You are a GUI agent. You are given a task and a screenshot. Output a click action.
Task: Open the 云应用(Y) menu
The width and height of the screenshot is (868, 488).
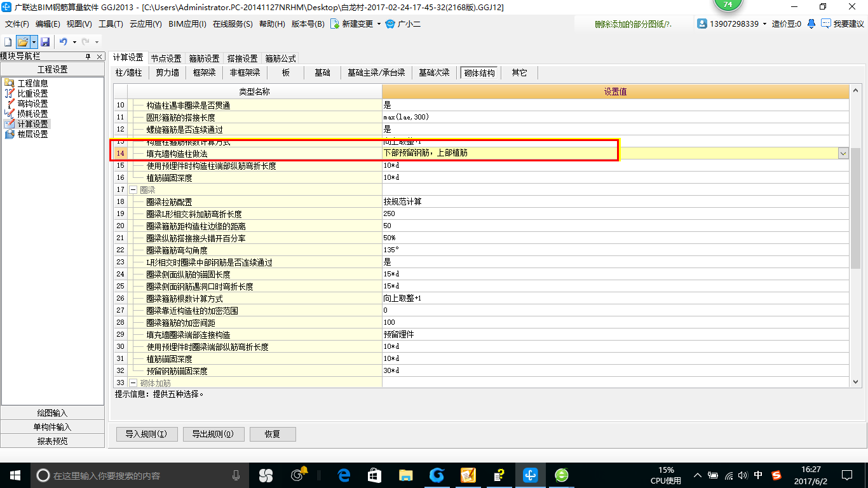pyautogui.click(x=146, y=24)
